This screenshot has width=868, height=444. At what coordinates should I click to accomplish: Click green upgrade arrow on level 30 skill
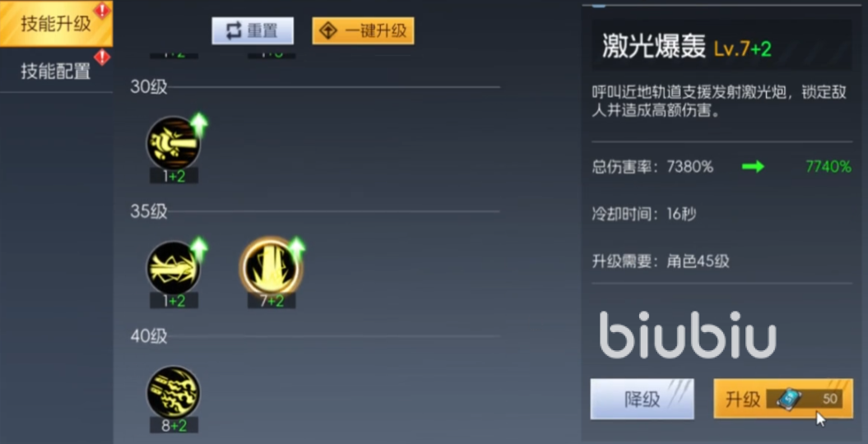(x=199, y=126)
